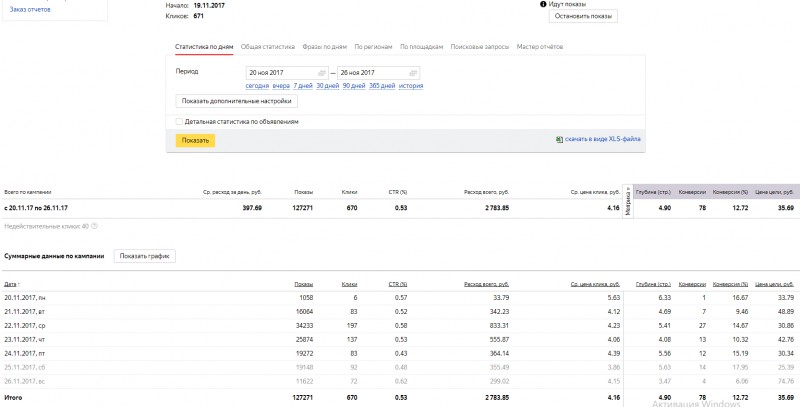Open help icon next to Недействительные клики
This screenshot has height=407, width=800.
coord(94,226)
